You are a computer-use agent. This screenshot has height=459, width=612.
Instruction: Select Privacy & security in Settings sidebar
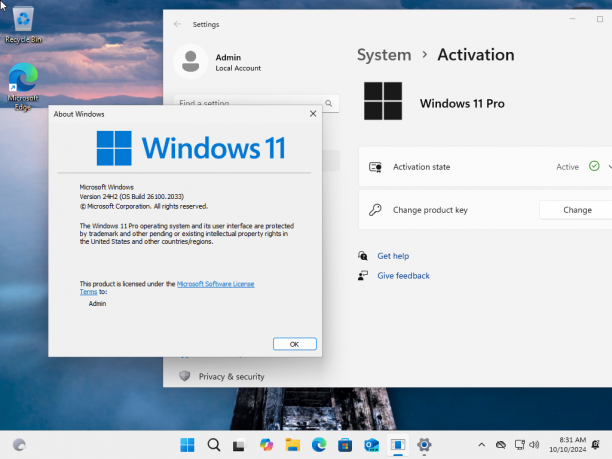[x=231, y=377]
